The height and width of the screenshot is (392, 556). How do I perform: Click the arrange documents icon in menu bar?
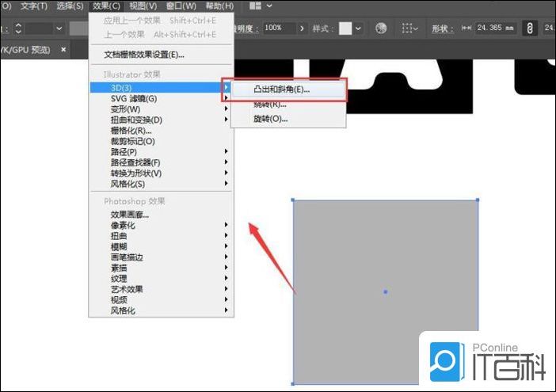(255, 6)
